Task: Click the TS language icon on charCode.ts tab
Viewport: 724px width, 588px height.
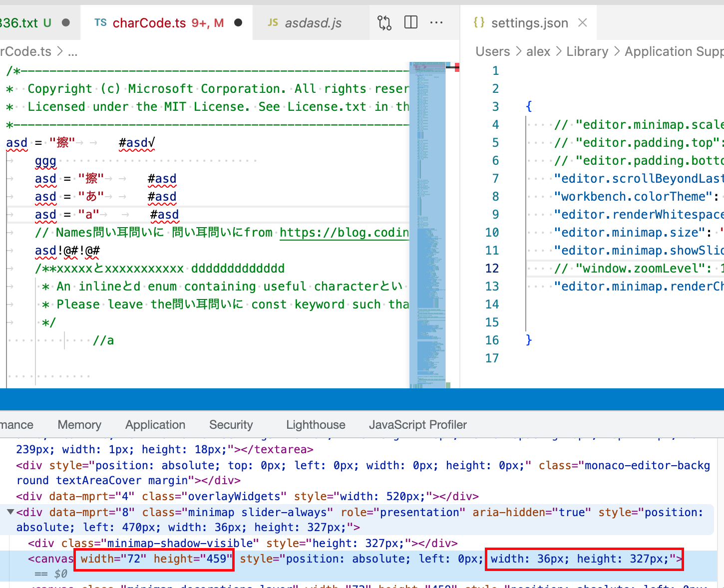Action: 100,22
